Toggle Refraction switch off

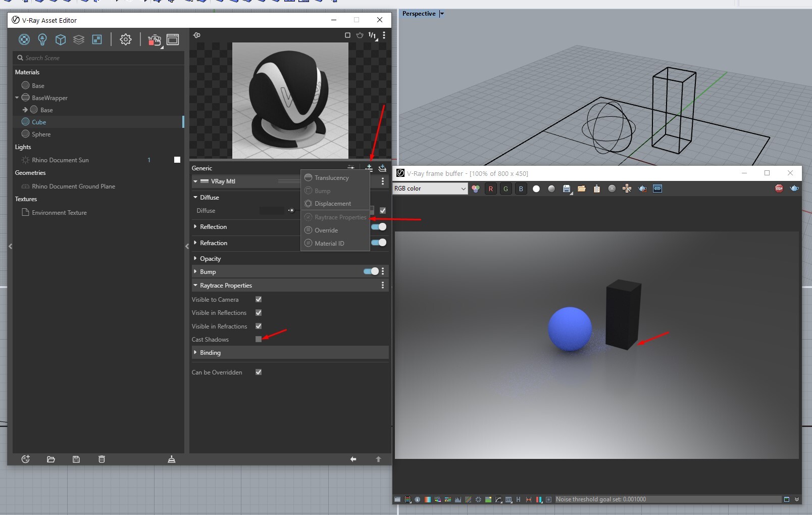coord(379,243)
